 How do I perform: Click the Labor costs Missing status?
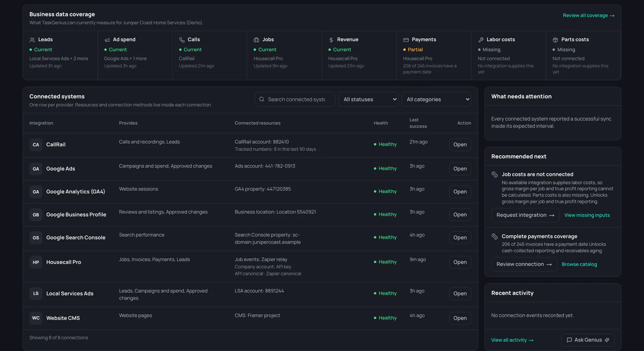(x=489, y=50)
